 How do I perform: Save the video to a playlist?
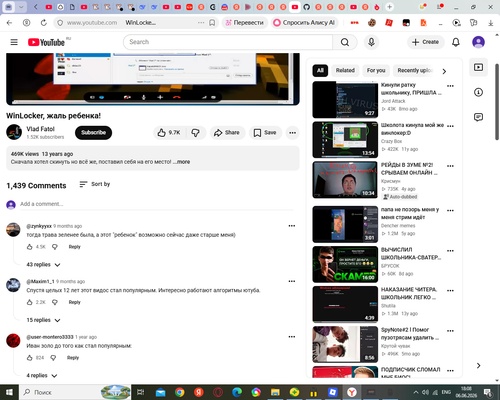coord(265,133)
